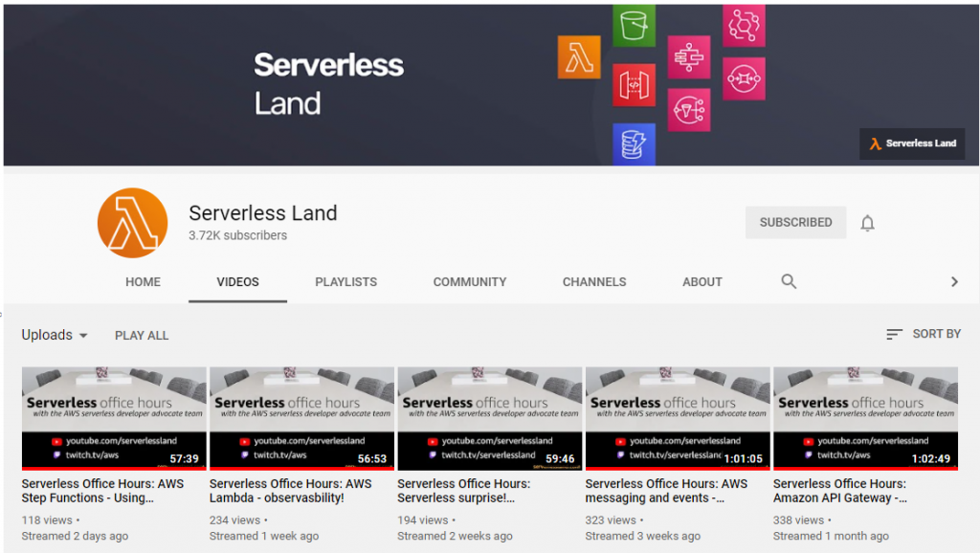Click the blue database icon in the banner
Screen dimensions: 980x553
(634, 144)
